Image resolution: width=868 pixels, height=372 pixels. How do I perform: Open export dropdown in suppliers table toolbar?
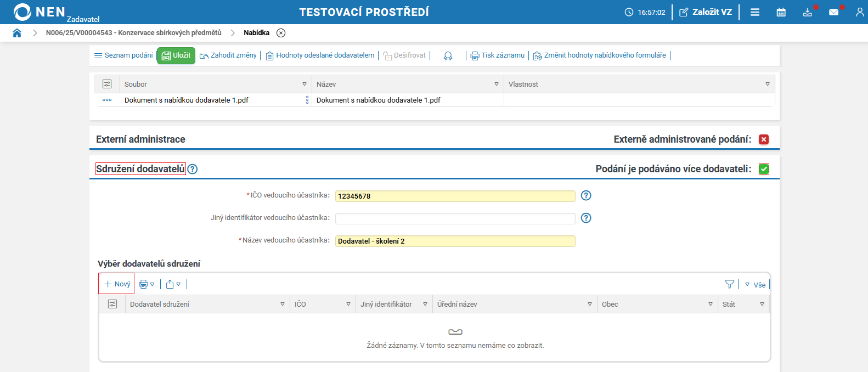coord(173,284)
